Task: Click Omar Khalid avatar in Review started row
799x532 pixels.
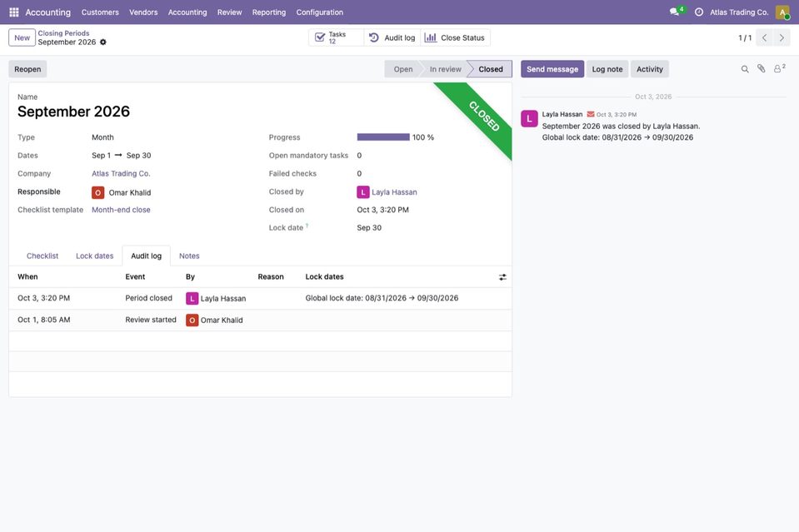Action: [192, 321]
